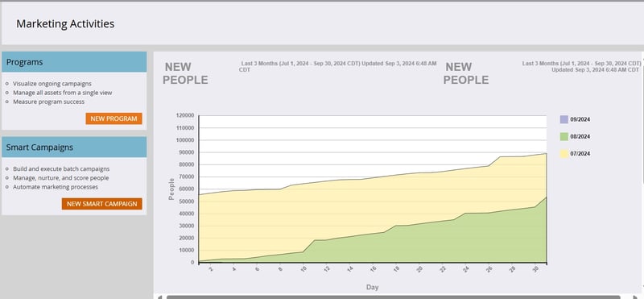Click the 07/2024 legend label
This screenshot has width=644, height=299.
coord(580,154)
